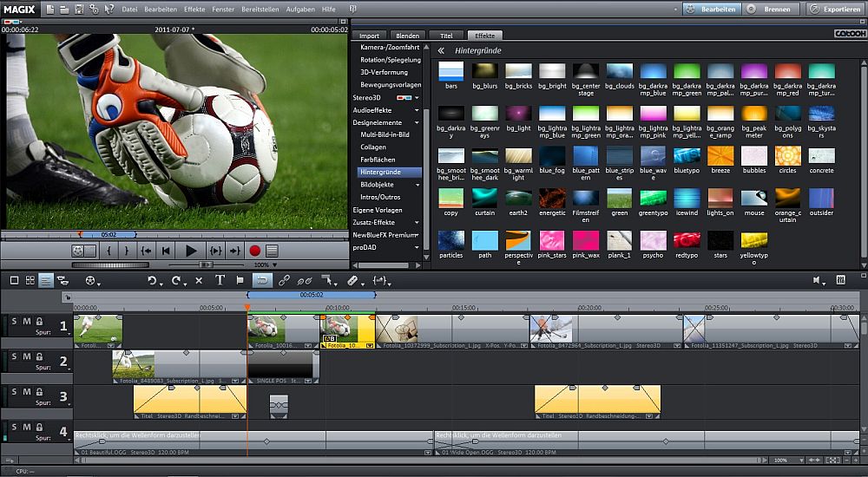This screenshot has width=868, height=477.
Task: Start playback with the play button
Action: [x=191, y=251]
